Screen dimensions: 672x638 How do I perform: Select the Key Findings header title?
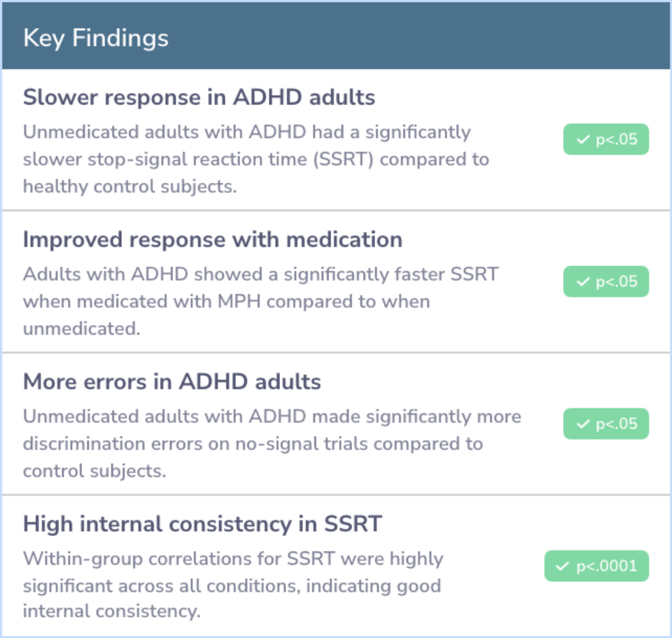[x=96, y=39]
